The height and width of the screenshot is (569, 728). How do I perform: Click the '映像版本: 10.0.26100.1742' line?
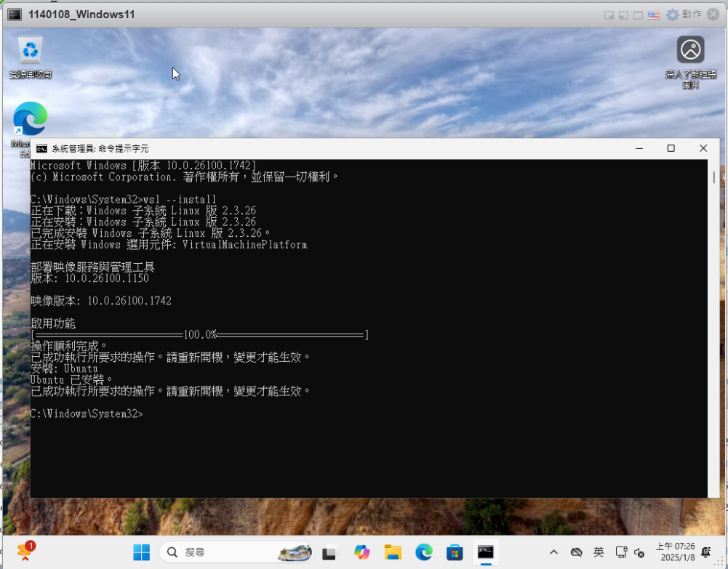click(101, 301)
